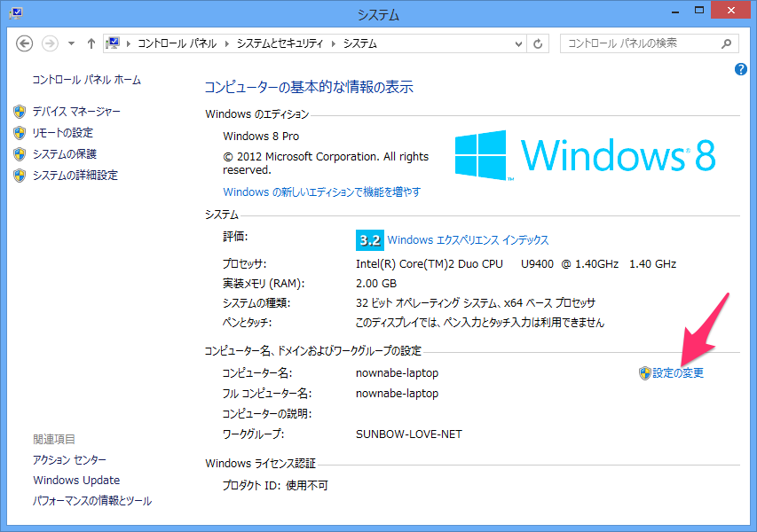The image size is (757, 532).
Task: Select workgroup value SUNBOW-LOVE-NET
Action: coord(409,434)
